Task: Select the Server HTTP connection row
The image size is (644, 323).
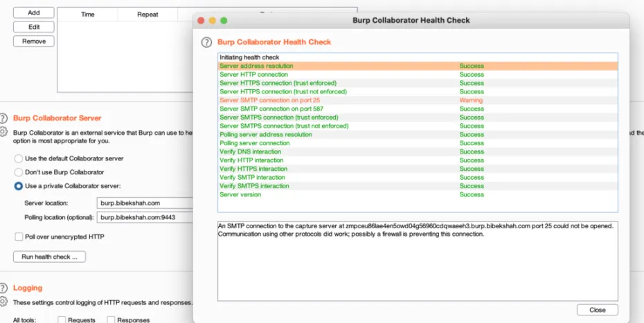Action: tap(418, 74)
